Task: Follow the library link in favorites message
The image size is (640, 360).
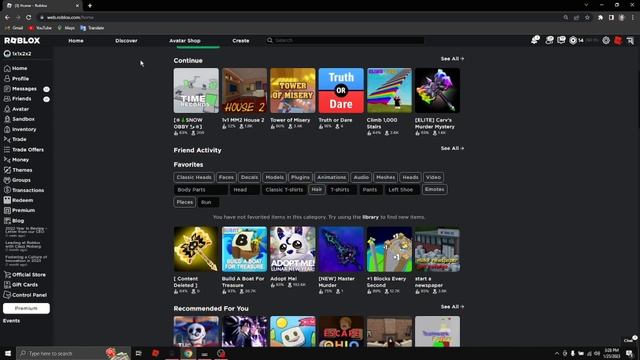Action: [x=370, y=217]
